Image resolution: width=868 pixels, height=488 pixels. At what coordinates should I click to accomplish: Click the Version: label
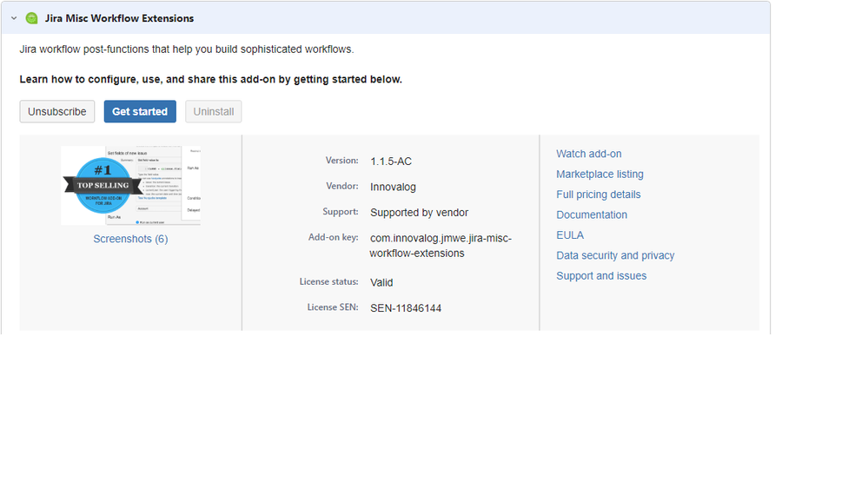(342, 161)
